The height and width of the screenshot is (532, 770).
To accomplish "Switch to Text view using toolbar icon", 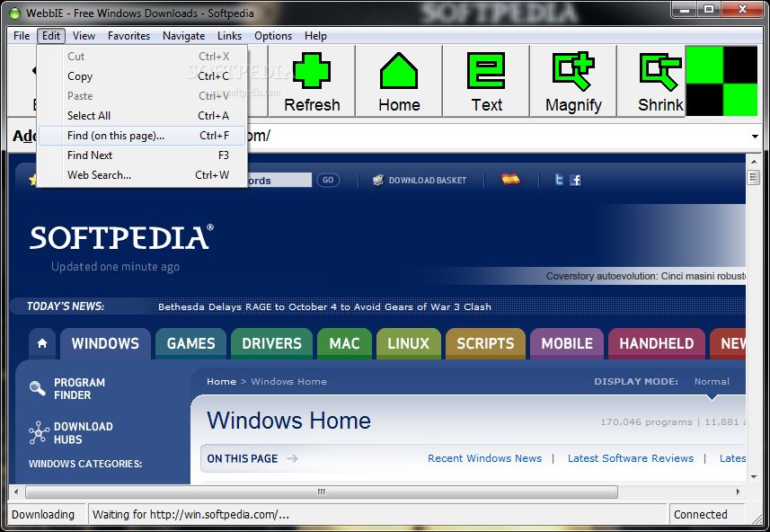I will pos(486,71).
